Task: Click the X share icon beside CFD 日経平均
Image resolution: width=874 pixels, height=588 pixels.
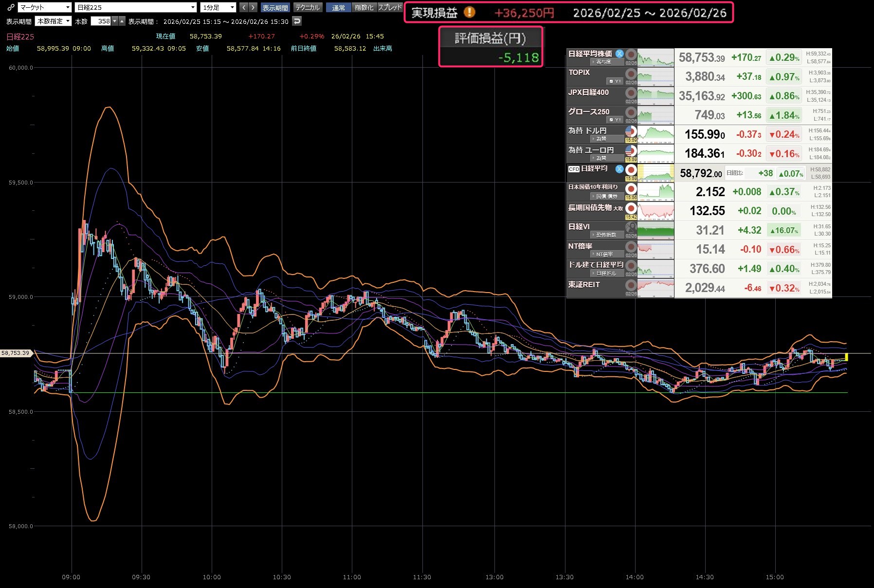Action: [x=619, y=169]
